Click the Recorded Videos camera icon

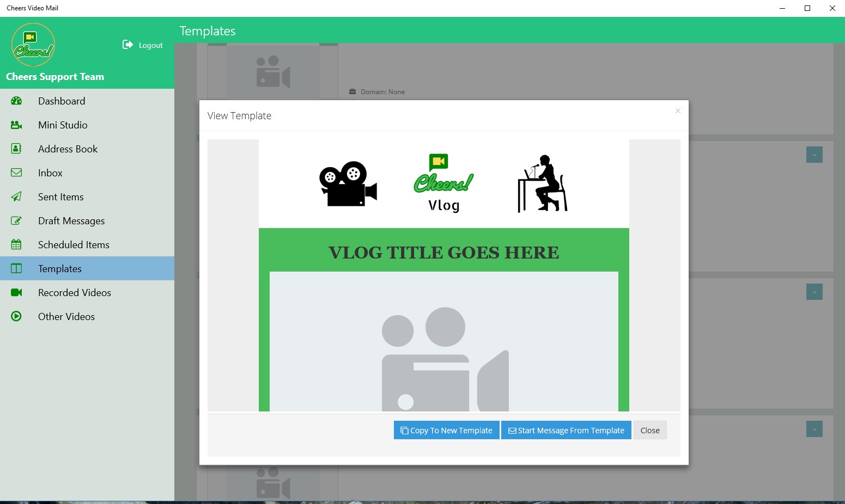[x=16, y=292]
